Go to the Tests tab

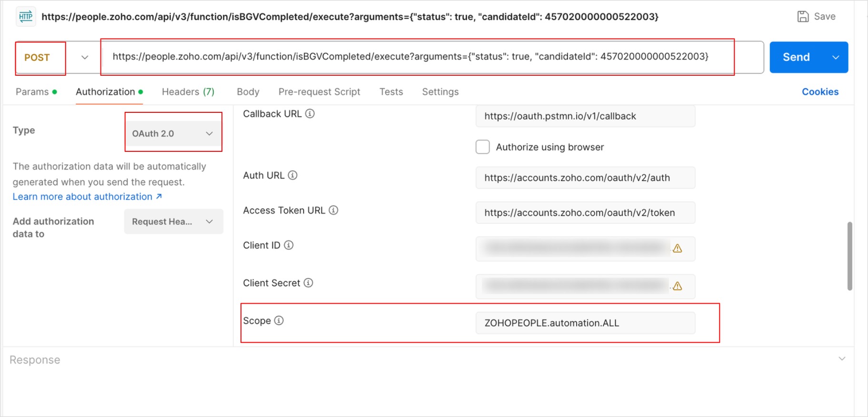tap(391, 92)
